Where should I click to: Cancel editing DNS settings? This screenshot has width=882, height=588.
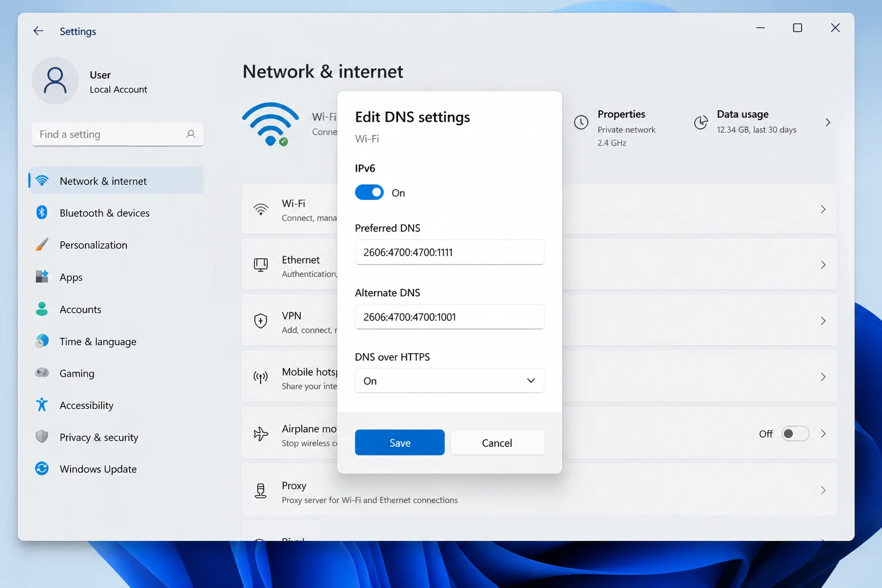tap(497, 442)
